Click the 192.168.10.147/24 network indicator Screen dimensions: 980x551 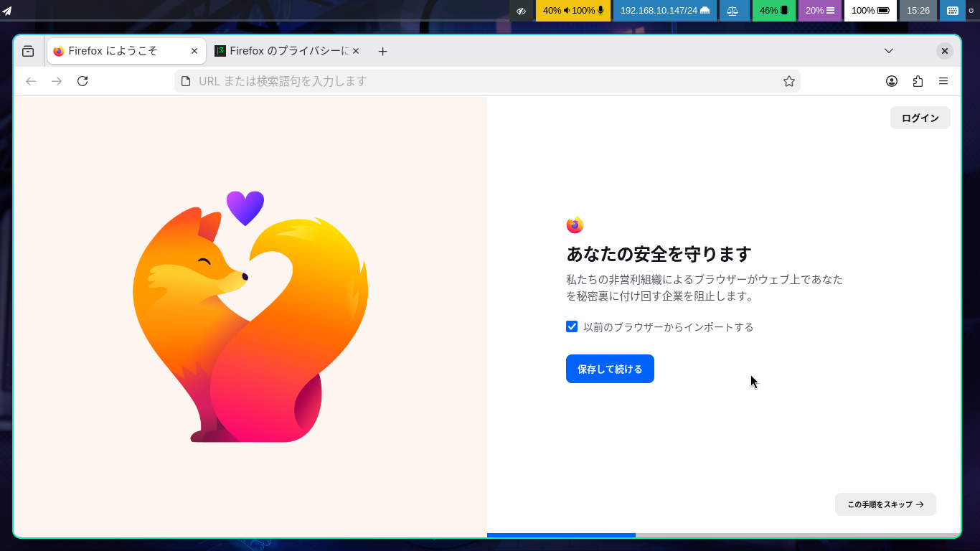[665, 11]
